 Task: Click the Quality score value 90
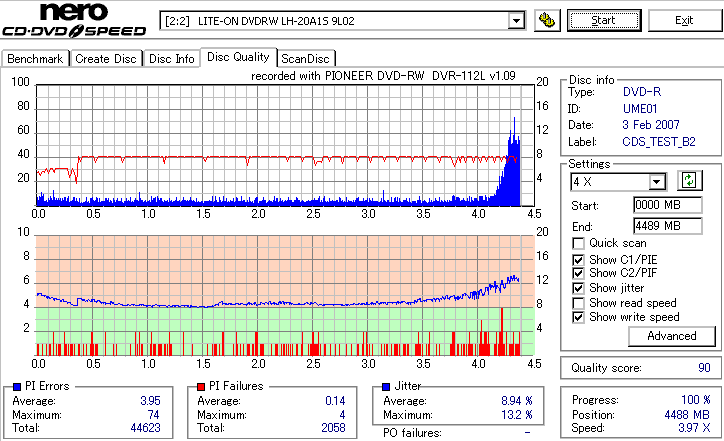pos(704,368)
